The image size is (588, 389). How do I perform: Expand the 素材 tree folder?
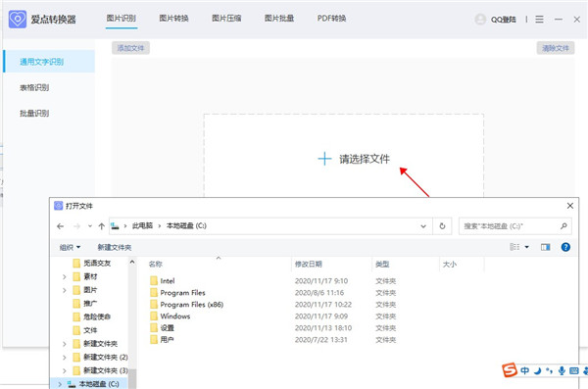click(x=64, y=277)
